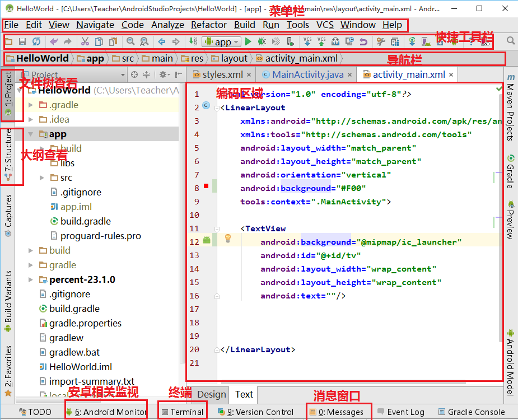Screen dimensions: 518x420
Task: Toggle the 7: Structure tool window
Action: (x=8, y=155)
